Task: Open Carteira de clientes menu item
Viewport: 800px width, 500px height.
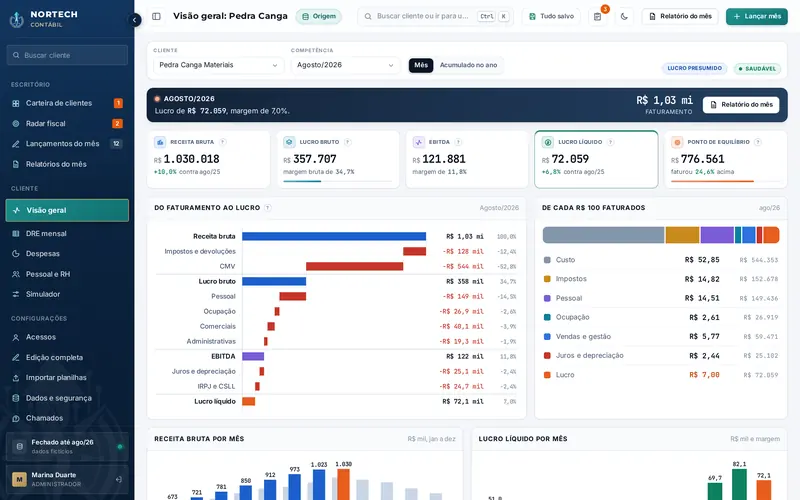Action: 67,103
